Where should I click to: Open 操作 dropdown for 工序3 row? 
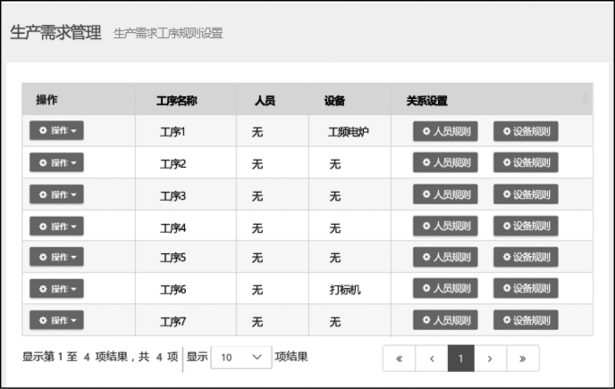[56, 194]
